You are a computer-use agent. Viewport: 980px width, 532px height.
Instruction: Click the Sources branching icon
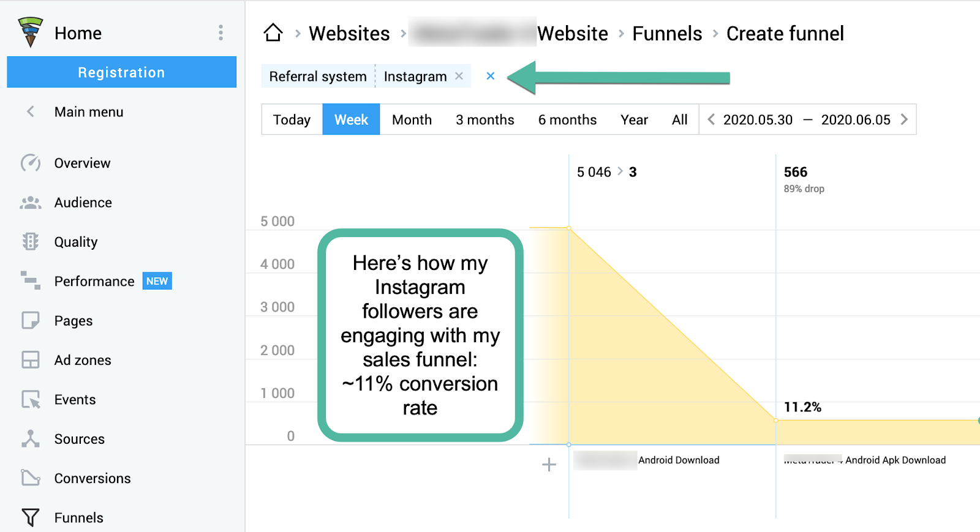pyautogui.click(x=30, y=439)
